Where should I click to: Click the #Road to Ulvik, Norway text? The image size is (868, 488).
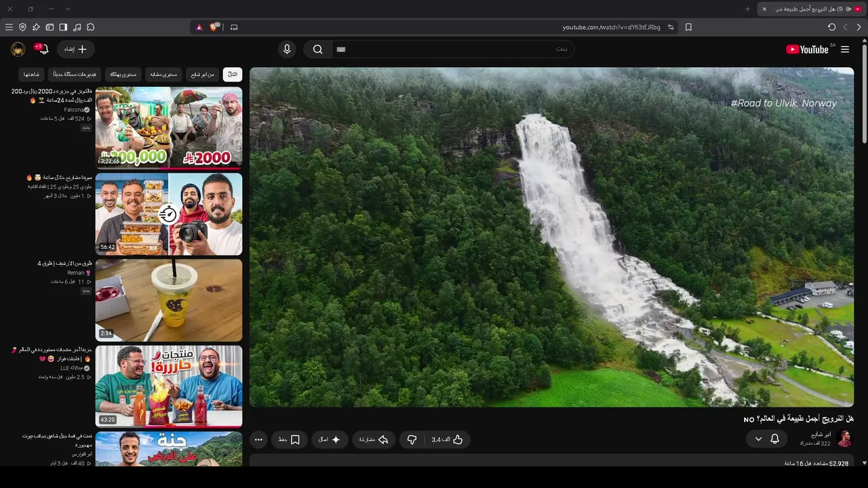click(x=784, y=104)
